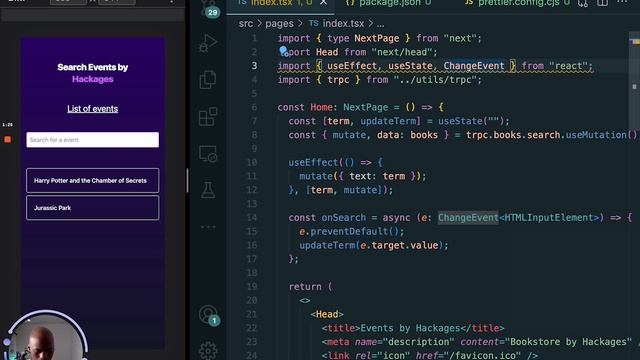Screen dimensions: 640x360
Task: Open editor more actions menu
Action: 622,2
